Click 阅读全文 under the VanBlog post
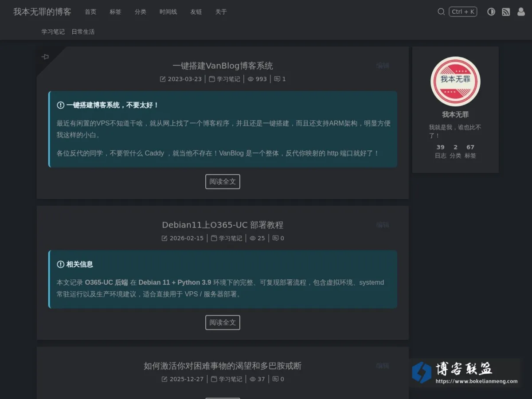The width and height of the screenshot is (532, 399). tap(223, 181)
